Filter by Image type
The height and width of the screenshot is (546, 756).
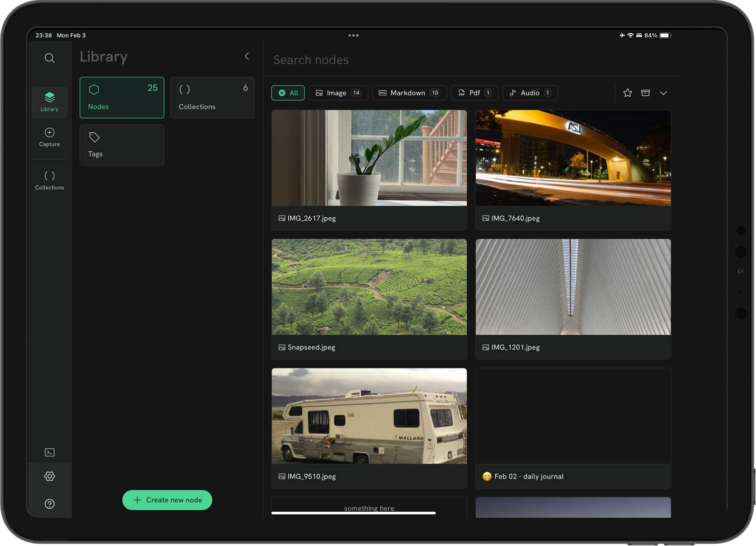point(339,93)
